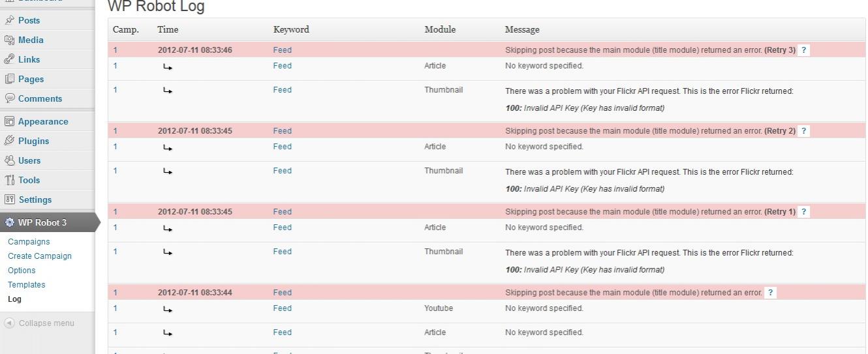The width and height of the screenshot is (868, 354).
Task: Click the Posts pin icon
Action: click(9, 20)
